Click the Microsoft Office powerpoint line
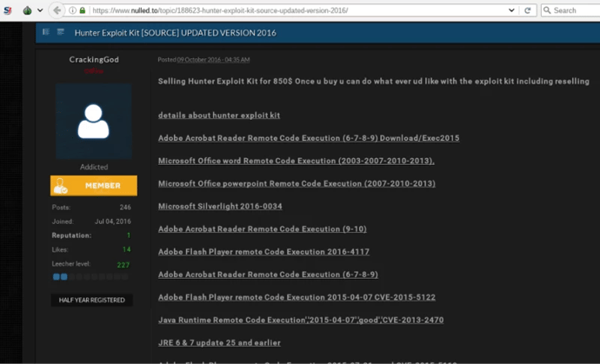The image size is (600, 364). click(x=297, y=183)
